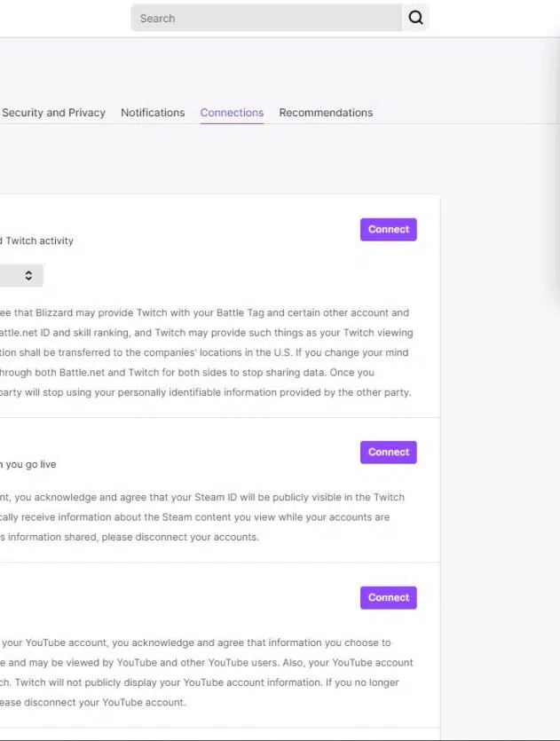
Task: Select the Connections tab
Action: [232, 113]
